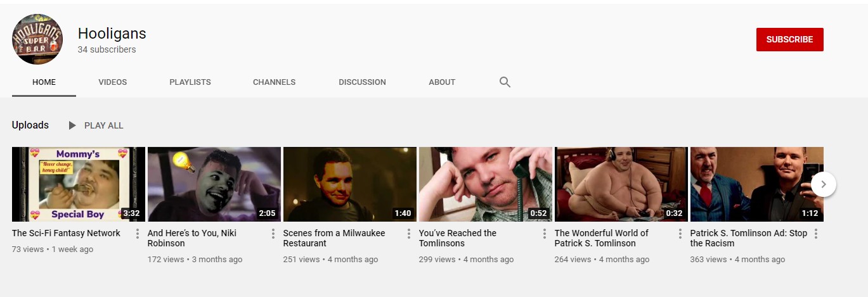The width and height of the screenshot is (868, 297).
Task: Click the 73 views • 1 week ago text
Action: (x=53, y=250)
